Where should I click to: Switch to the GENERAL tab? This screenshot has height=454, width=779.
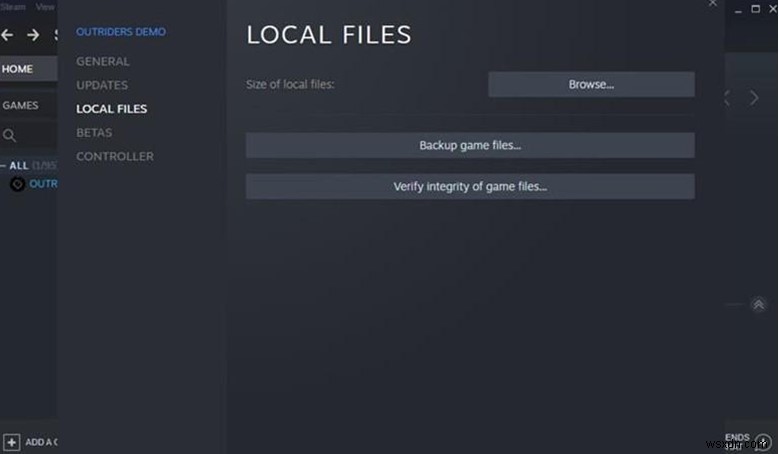point(103,62)
